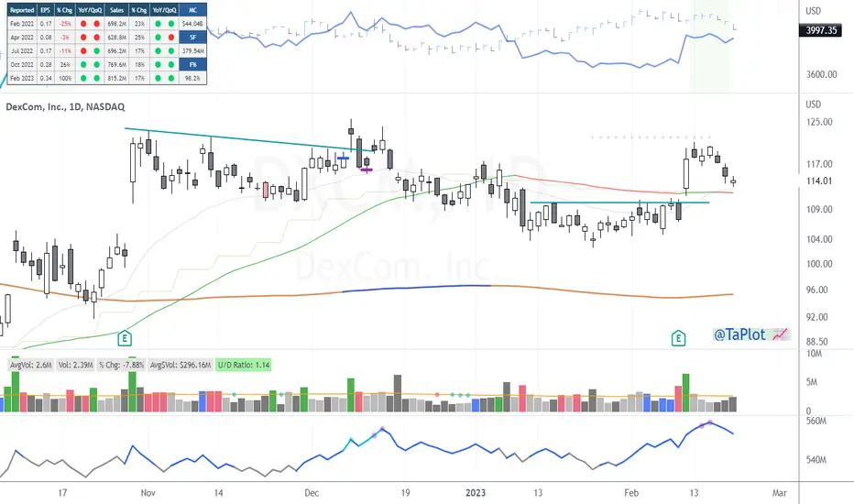The width and height of the screenshot is (854, 504).
Task: Click the -25% EPS change value
Action: [65, 24]
